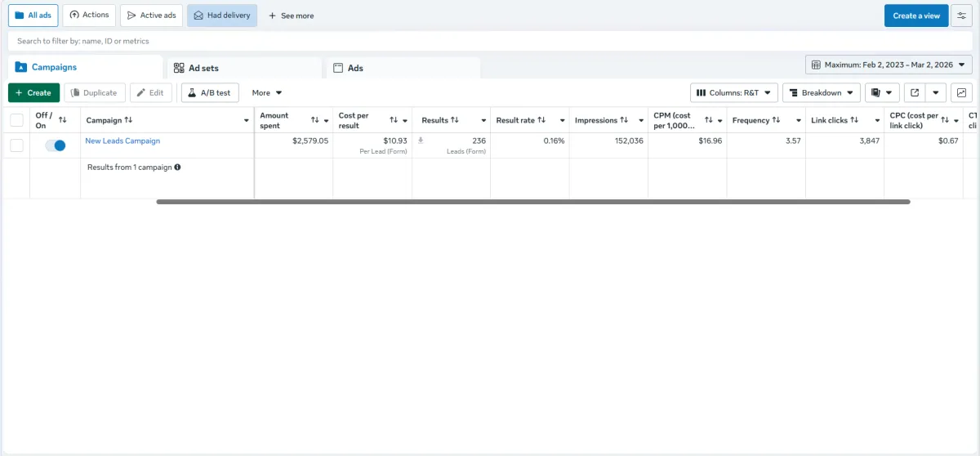Click the Edit button

point(150,93)
